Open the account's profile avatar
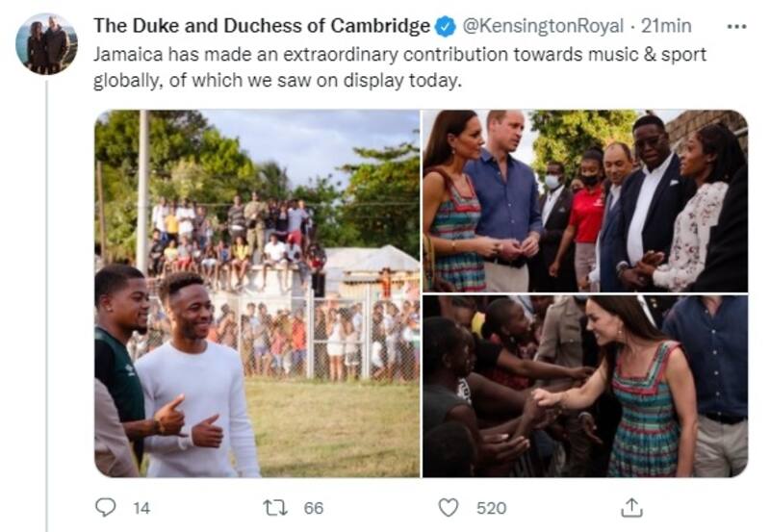Screen dimensions: 770x532 click(x=46, y=43)
